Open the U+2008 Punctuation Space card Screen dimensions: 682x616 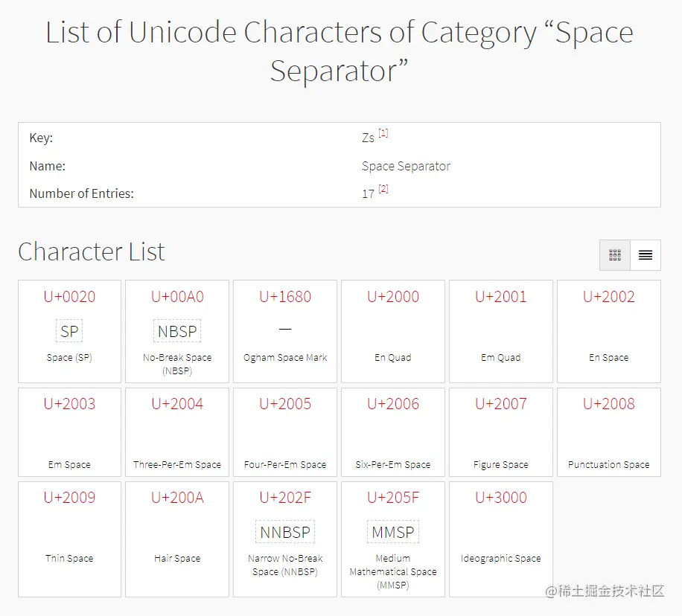609,432
